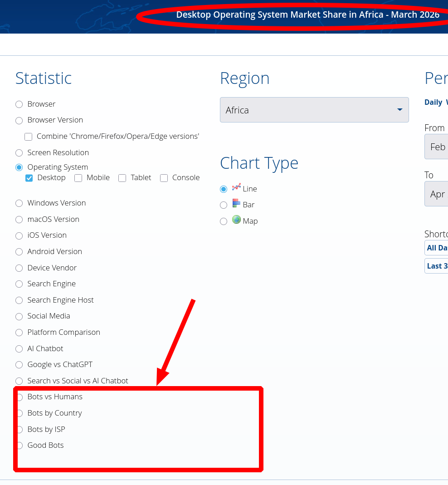
Task: Pick the Bots vs Humans option
Action: 20,397
